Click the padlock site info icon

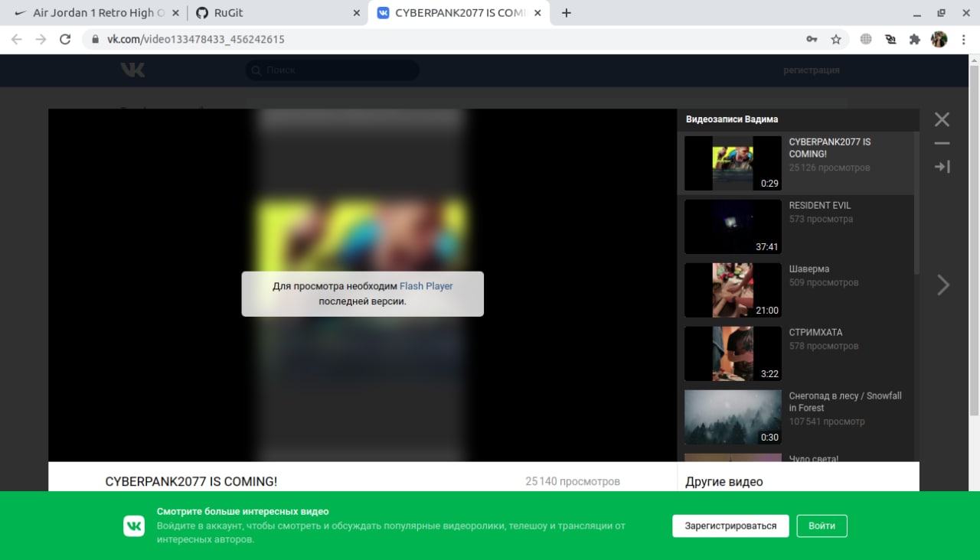96,39
